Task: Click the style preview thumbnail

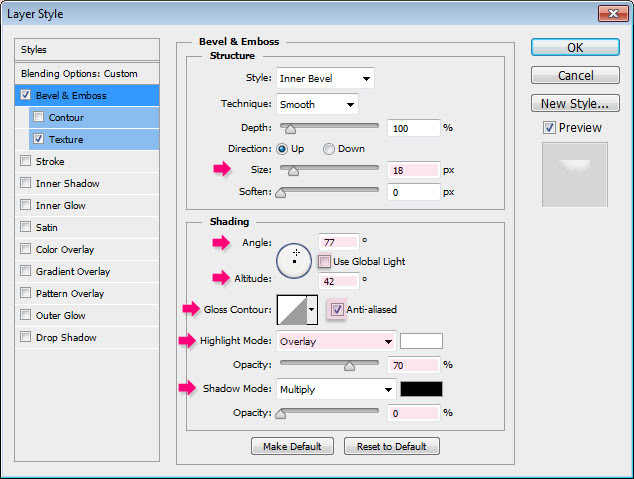Action: [575, 175]
